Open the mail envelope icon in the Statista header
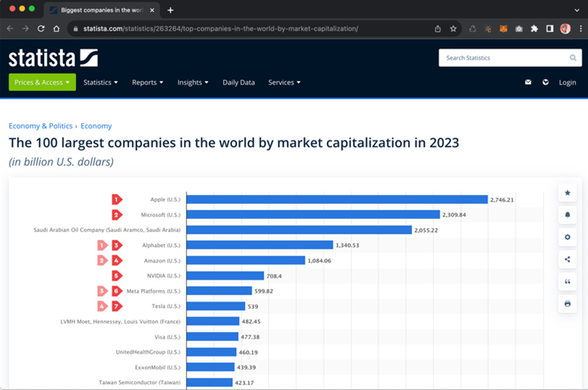Screen dimensions: 588x390 pos(528,82)
